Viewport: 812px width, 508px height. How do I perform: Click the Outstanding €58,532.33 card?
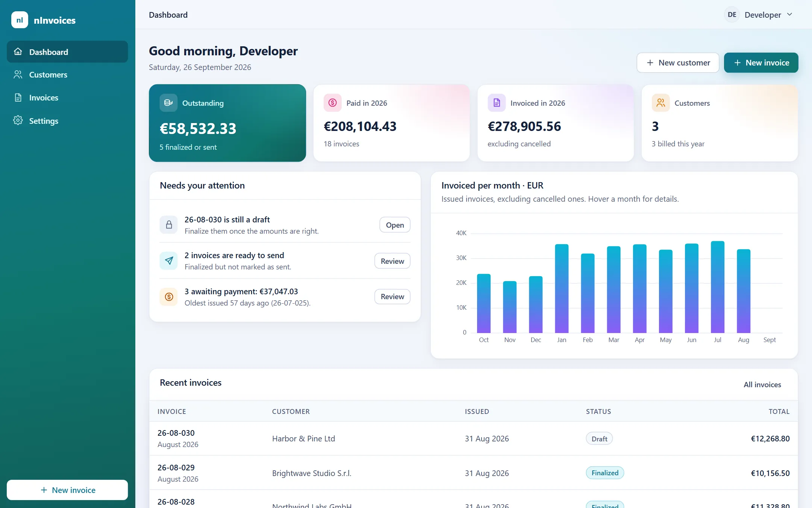(x=227, y=123)
